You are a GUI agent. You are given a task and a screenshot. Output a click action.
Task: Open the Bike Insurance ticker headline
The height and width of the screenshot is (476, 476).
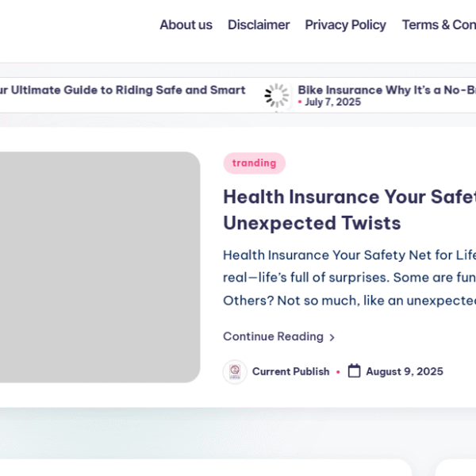coord(386,90)
